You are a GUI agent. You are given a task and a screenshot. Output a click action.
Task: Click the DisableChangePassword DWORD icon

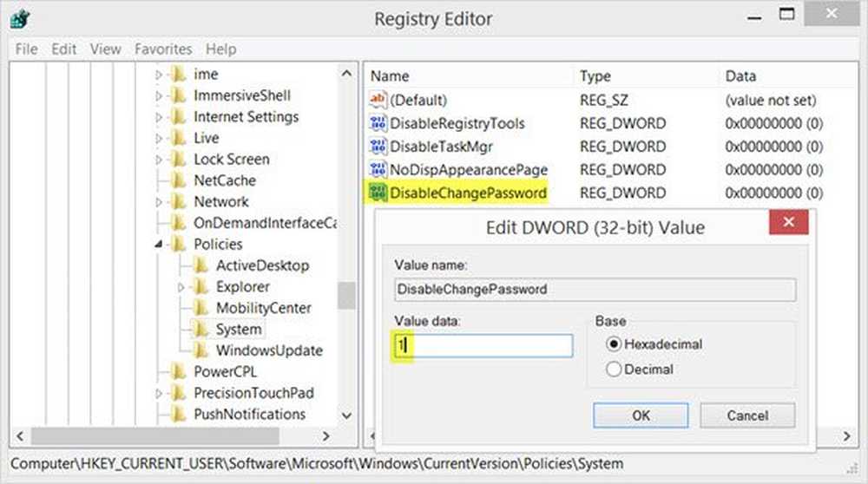coord(378,193)
